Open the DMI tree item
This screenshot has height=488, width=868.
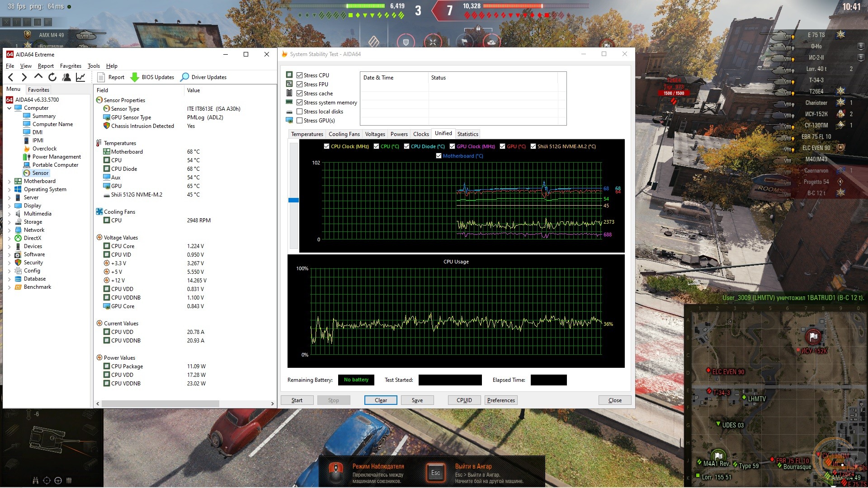[x=33, y=132]
